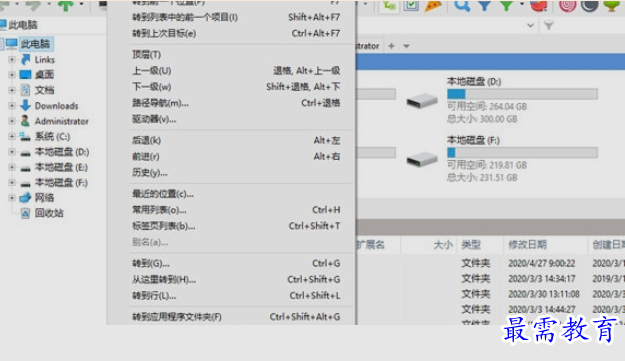625x361 pixels.
Task: Click the pink spiral toolbar icon
Action: pos(567,5)
